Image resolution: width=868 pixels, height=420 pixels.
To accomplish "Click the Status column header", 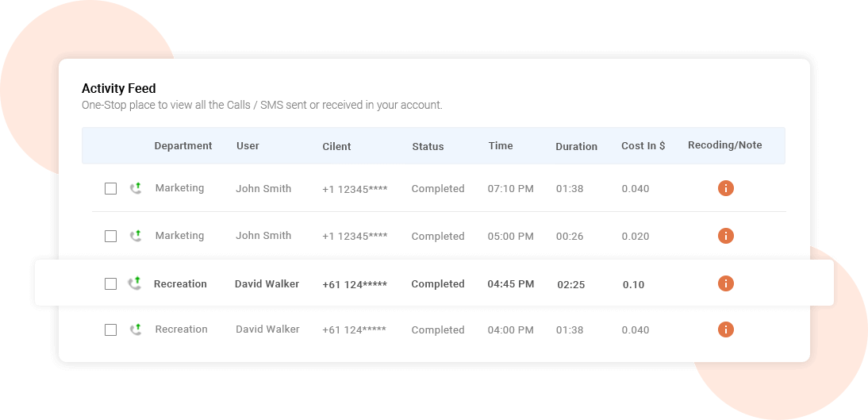I will pyautogui.click(x=428, y=147).
